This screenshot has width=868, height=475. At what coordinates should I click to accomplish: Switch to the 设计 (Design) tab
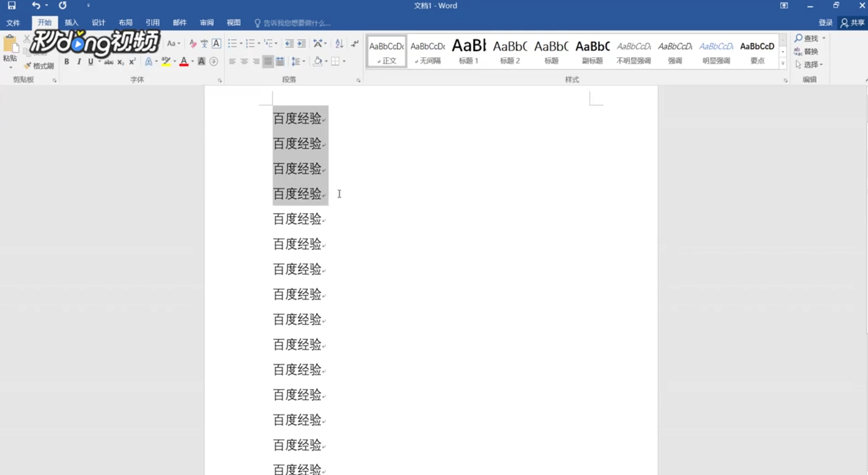(98, 23)
